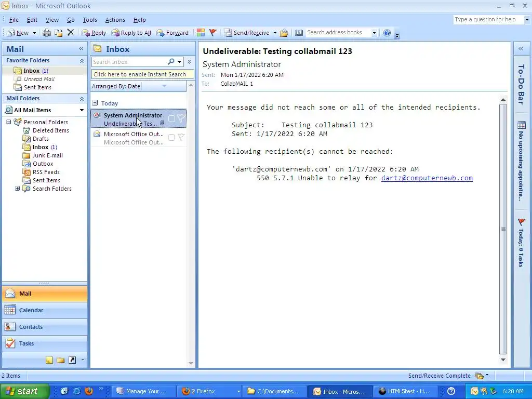The height and width of the screenshot is (399, 532).
Task: Delete message with the X icon
Action: (x=71, y=33)
